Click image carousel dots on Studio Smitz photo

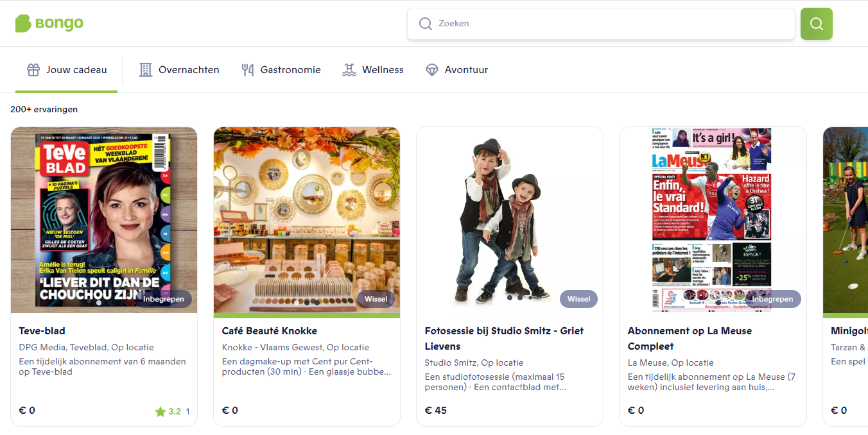pyautogui.click(x=519, y=298)
